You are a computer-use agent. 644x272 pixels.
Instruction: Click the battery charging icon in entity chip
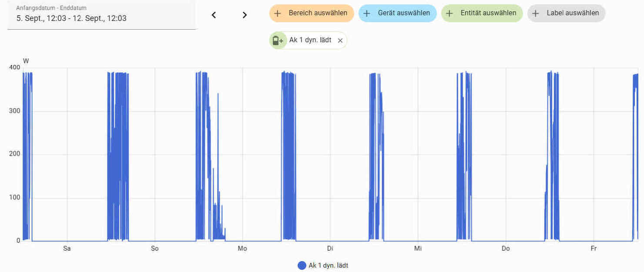pyautogui.click(x=277, y=41)
